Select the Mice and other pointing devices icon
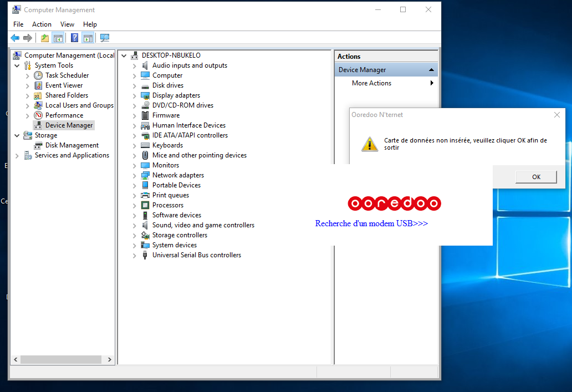Screen dimensions: 572x392 145,155
